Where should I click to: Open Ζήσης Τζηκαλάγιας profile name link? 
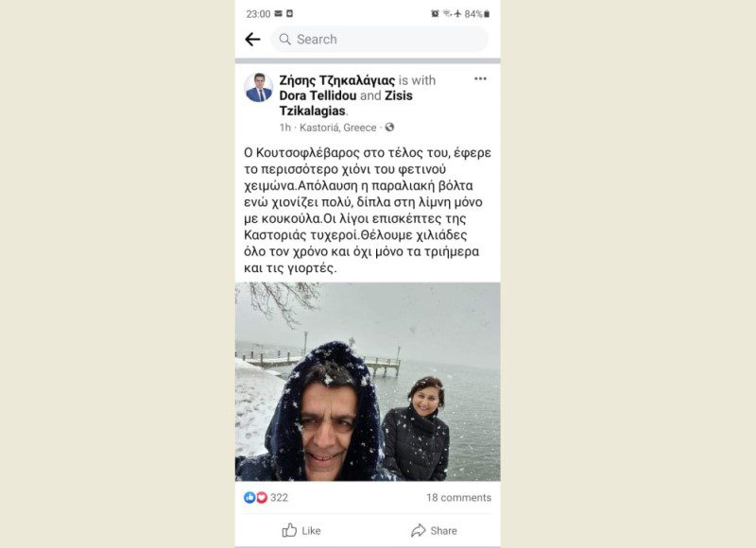click(337, 80)
